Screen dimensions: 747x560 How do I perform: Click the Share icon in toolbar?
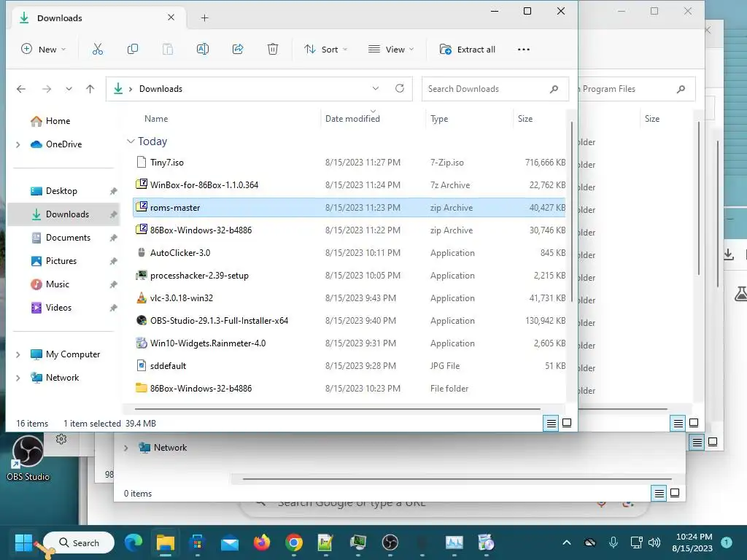point(238,49)
